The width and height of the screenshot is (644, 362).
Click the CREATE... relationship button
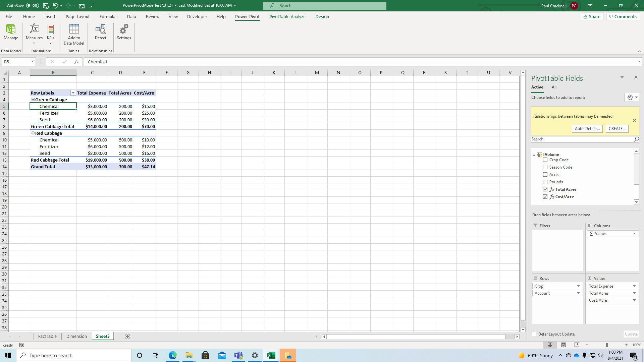pos(617,129)
